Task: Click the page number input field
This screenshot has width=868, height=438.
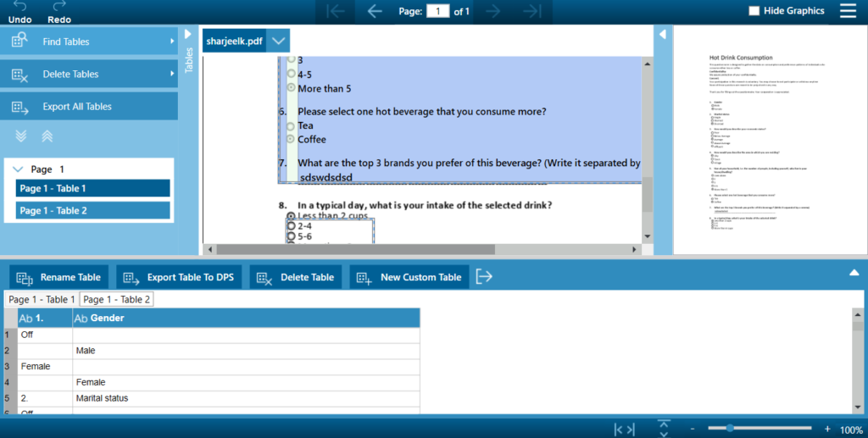Action: coord(437,11)
